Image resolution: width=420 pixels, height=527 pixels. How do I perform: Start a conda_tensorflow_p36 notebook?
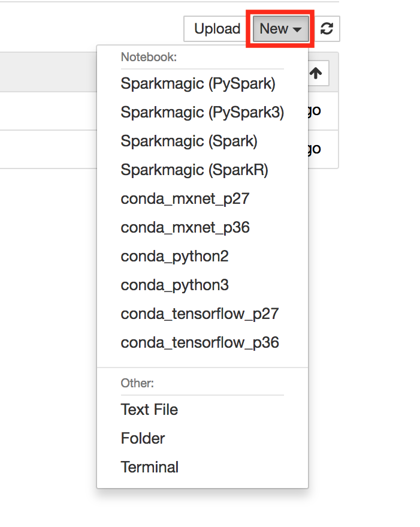click(200, 342)
